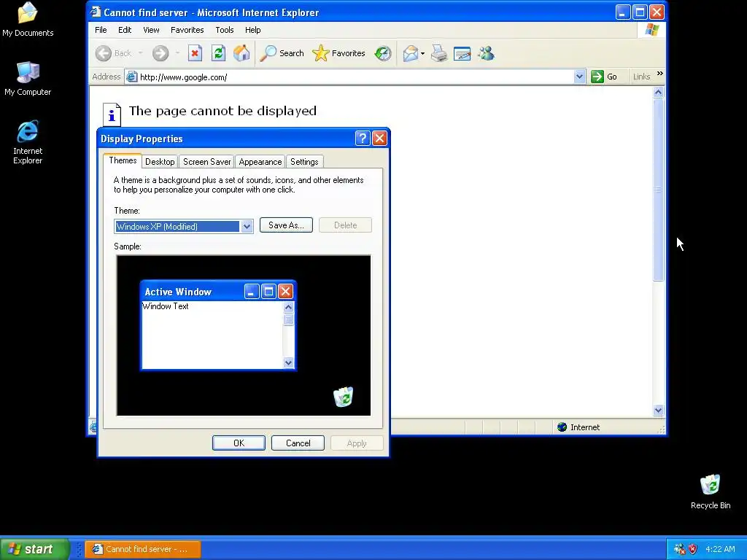
Task: Close the Display Properties dialog
Action: point(379,138)
